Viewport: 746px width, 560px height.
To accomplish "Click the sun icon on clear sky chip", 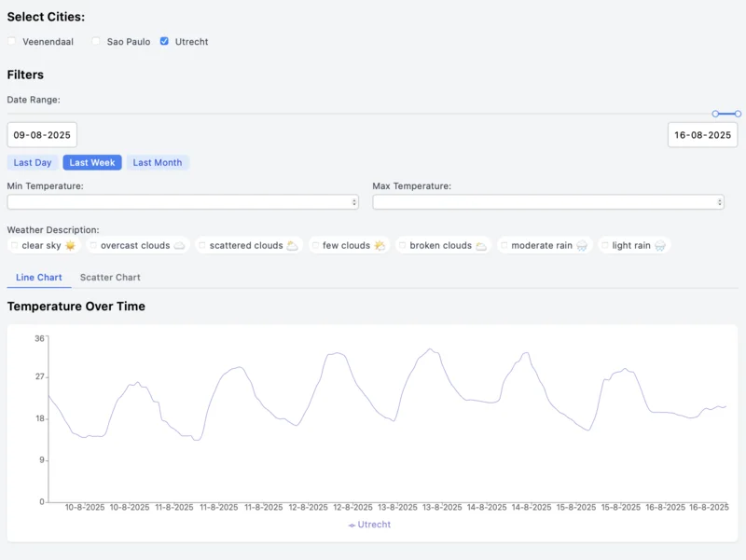I will 70,246.
